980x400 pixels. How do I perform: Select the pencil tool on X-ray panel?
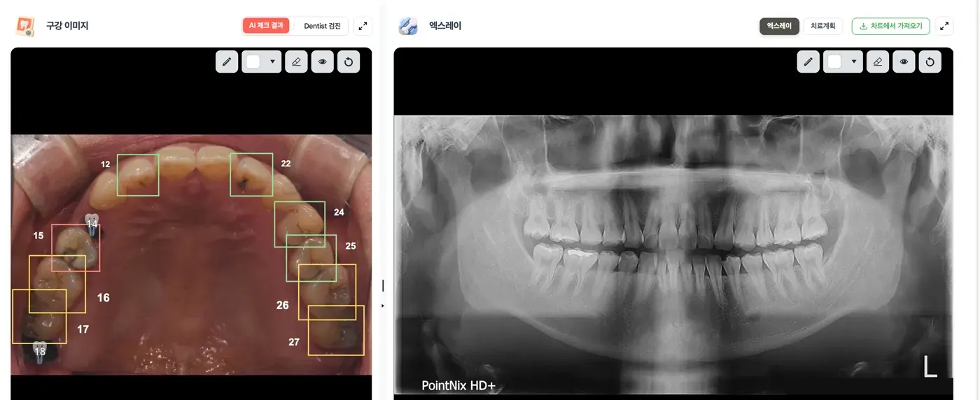coord(808,62)
